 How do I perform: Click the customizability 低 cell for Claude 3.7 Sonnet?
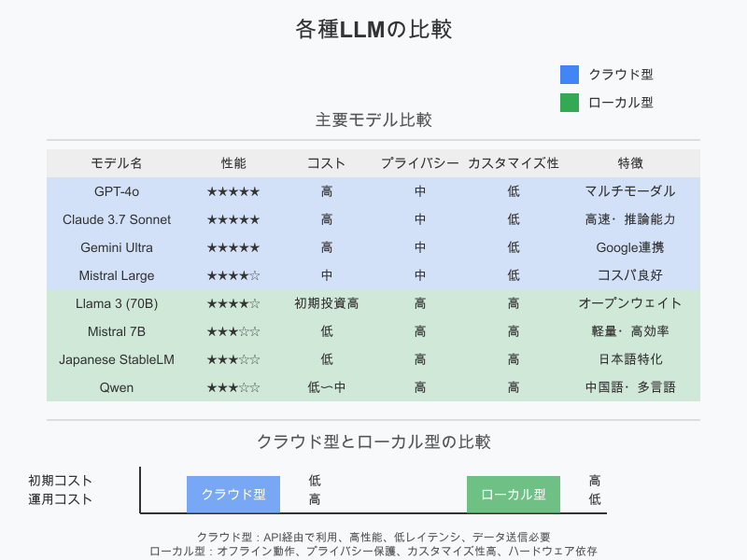tap(513, 219)
